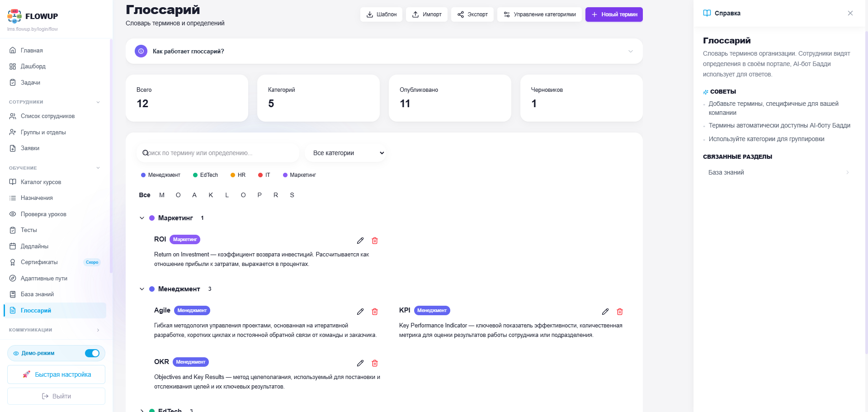Viewport: 868px width, 412px height.
Task: Collapse the СОТРУДНИКИ sidebar section
Action: (x=98, y=102)
